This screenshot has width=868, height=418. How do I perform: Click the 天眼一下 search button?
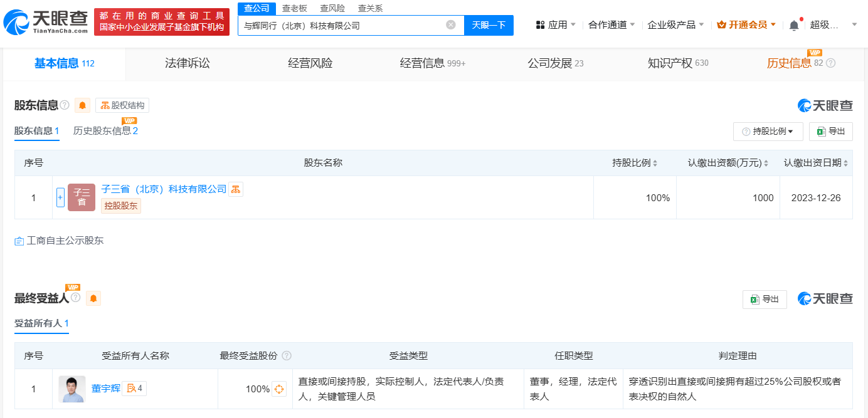pos(489,25)
